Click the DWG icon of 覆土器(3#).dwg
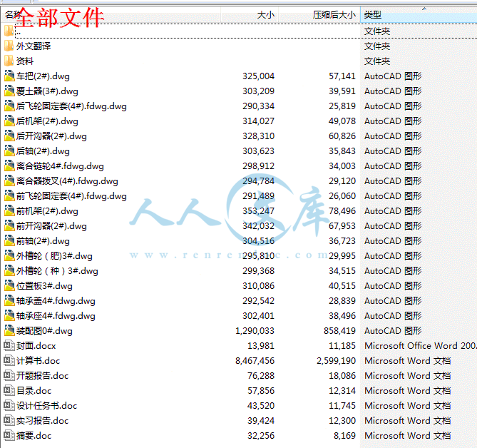This screenshot has width=477, height=448. (9, 91)
